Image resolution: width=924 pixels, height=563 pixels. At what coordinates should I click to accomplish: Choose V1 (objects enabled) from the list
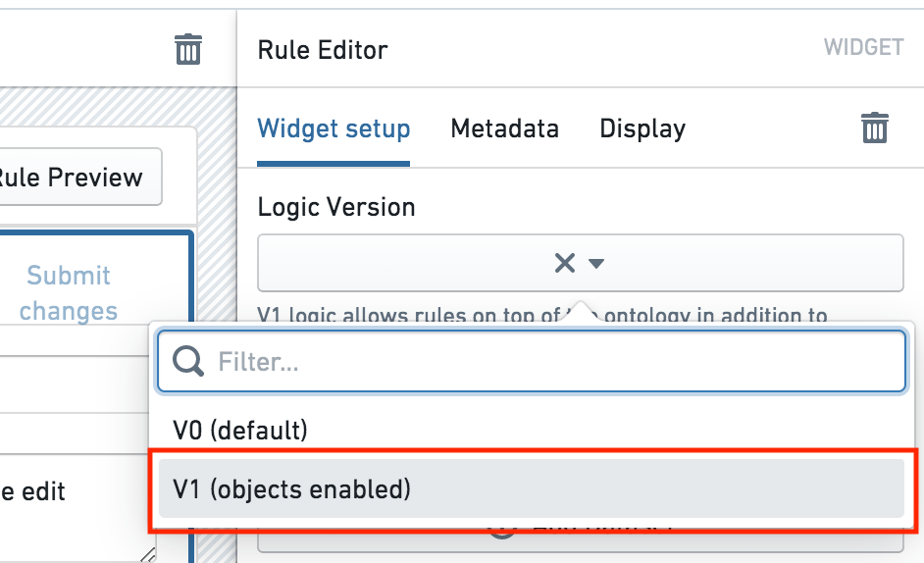pos(532,488)
